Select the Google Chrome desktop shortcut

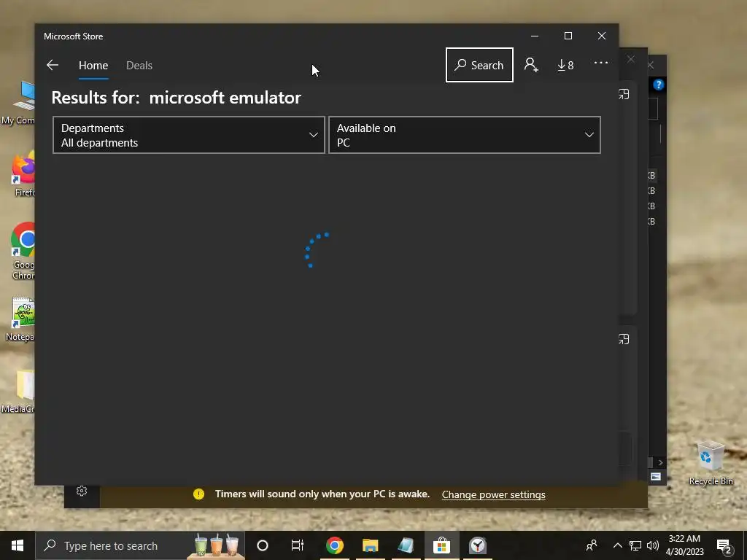point(23,251)
